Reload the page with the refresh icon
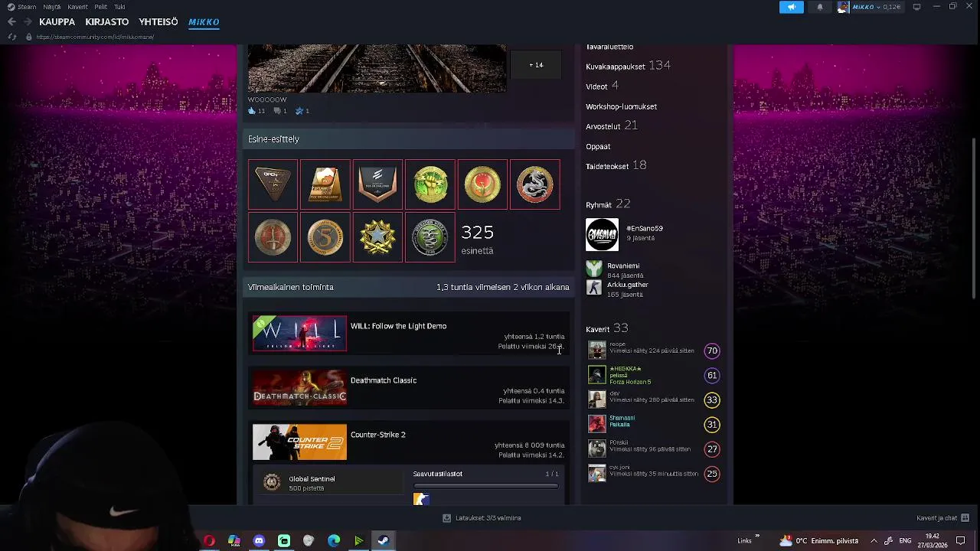Viewport: 980px width, 551px height. (x=12, y=37)
